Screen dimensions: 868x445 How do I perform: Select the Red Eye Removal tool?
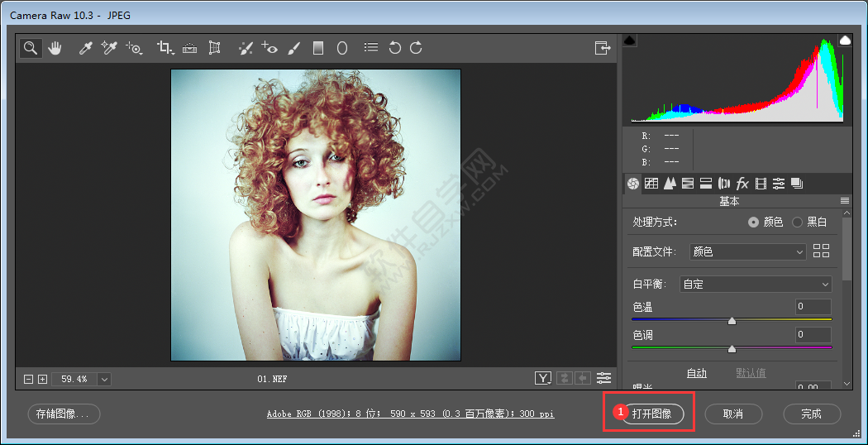point(269,48)
